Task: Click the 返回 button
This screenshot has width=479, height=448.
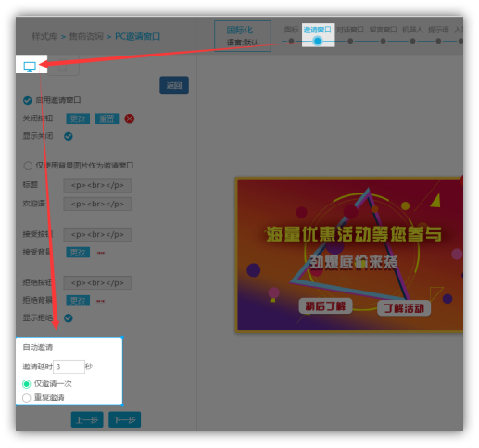Action: 174,85
